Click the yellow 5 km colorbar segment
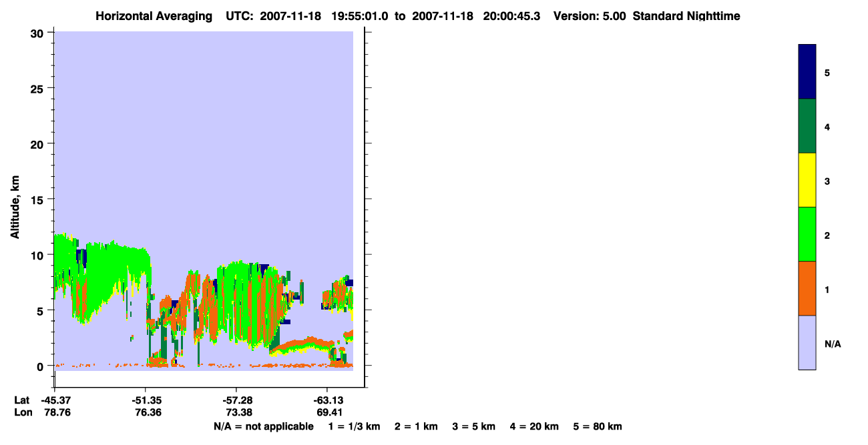The width and height of the screenshot is (868, 445). pos(807,180)
